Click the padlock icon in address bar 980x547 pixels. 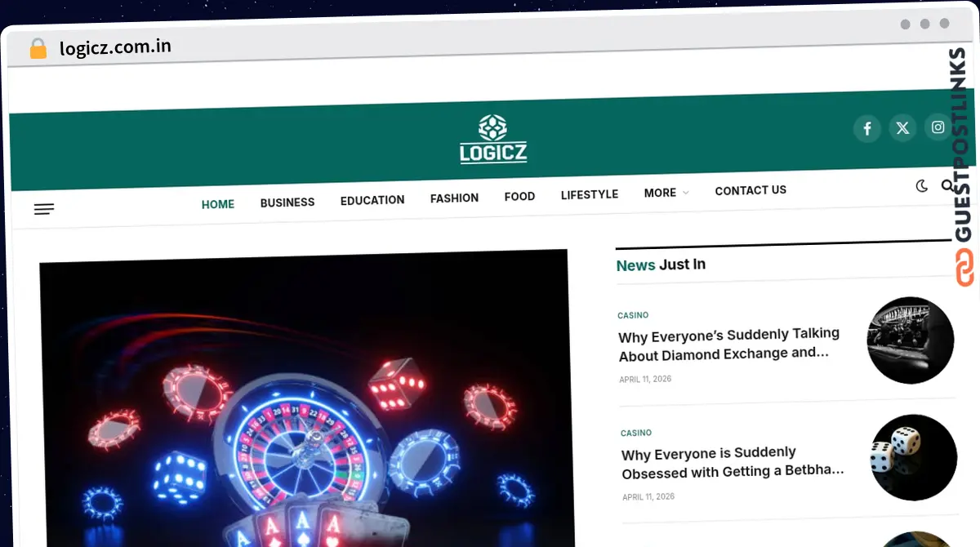(x=38, y=49)
